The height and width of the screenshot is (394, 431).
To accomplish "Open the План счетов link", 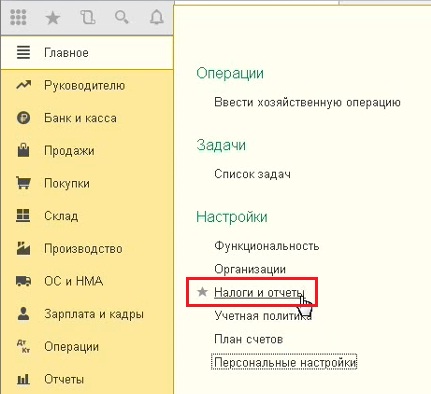I will (x=249, y=339).
